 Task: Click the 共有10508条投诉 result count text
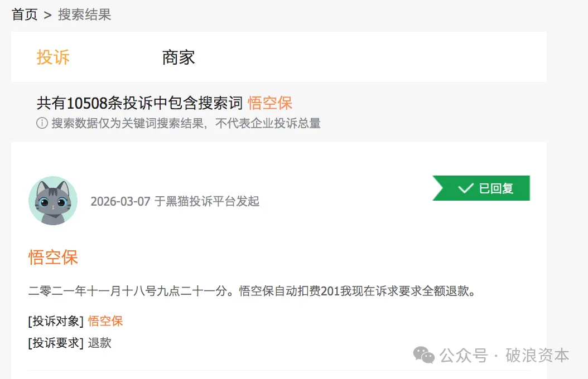click(x=139, y=103)
